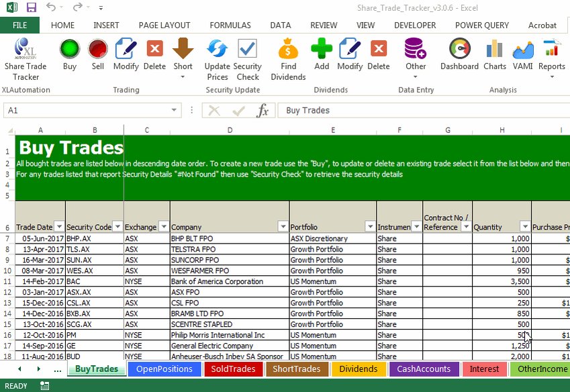Switch to the DEVELOPER ribbon tab
The image size is (570, 392).
coord(415,25)
